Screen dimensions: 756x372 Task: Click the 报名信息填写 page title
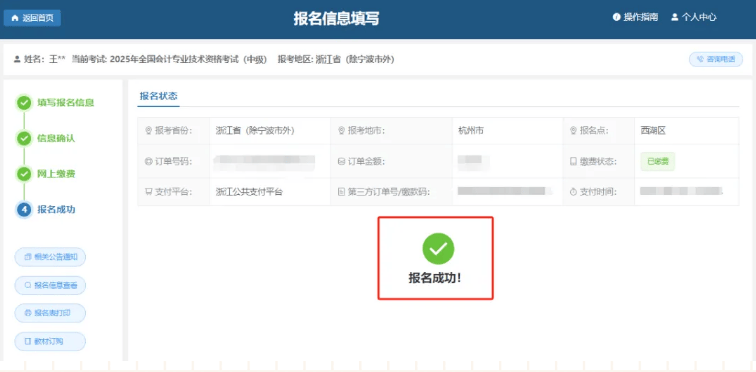pos(337,18)
